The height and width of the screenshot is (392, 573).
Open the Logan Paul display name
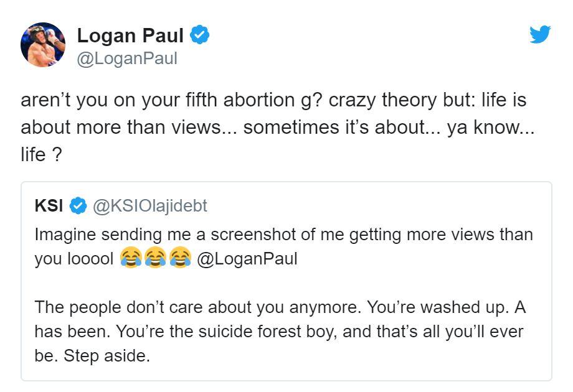(130, 36)
